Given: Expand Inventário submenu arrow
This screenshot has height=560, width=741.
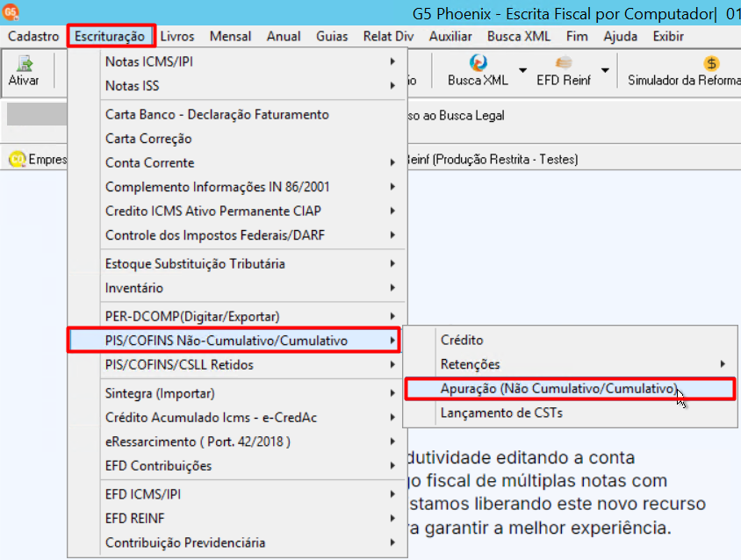Looking at the screenshot, I should tap(392, 288).
